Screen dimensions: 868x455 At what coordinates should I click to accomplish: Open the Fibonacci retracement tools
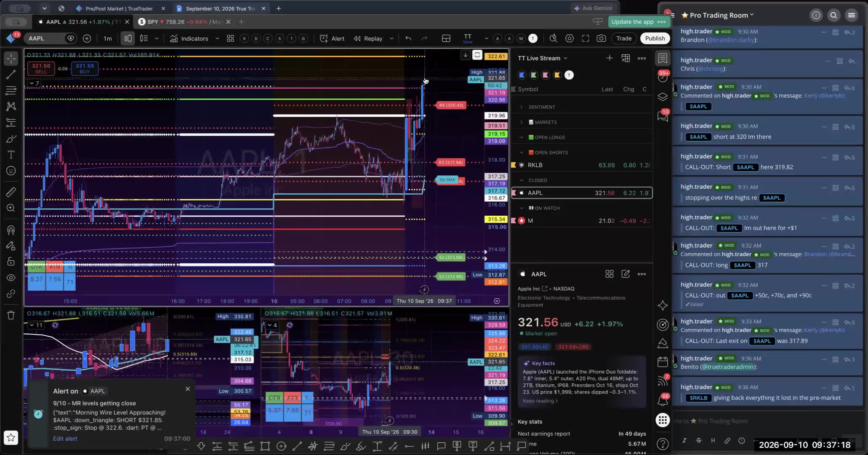click(11, 91)
